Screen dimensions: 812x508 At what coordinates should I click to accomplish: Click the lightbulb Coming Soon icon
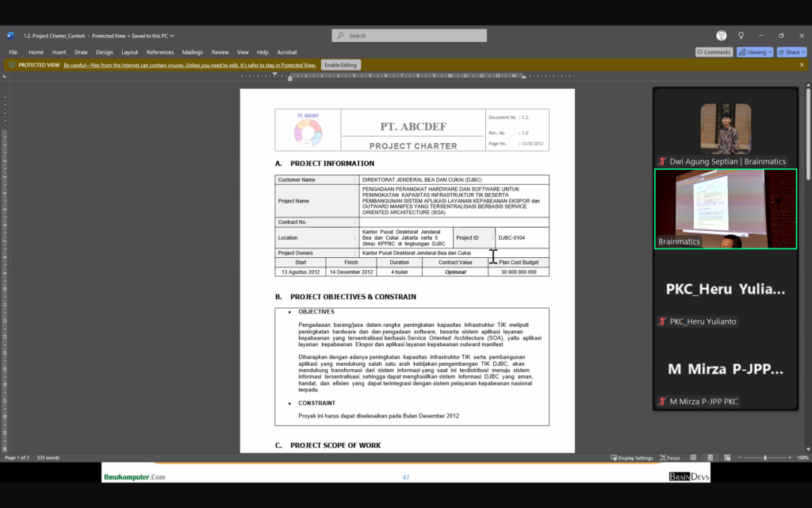(x=741, y=36)
